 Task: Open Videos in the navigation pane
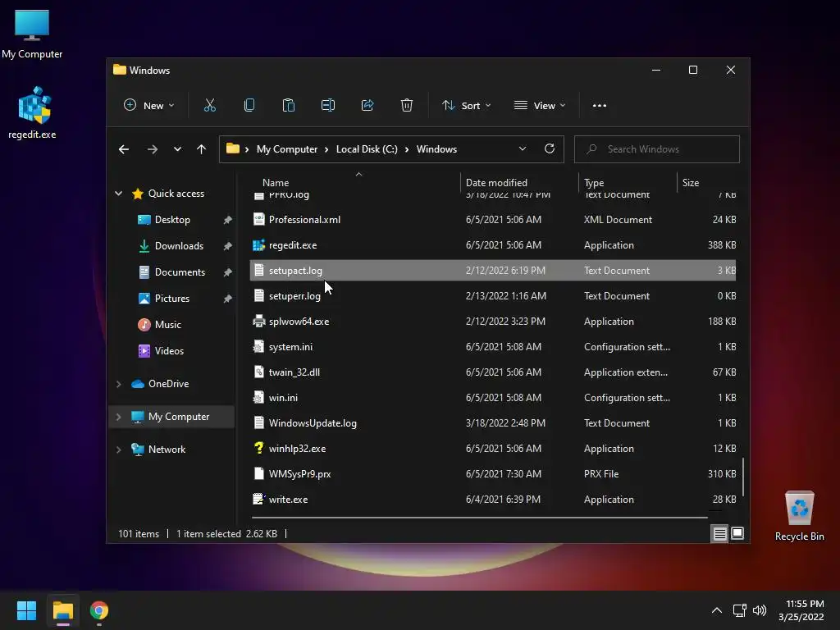[169, 351]
